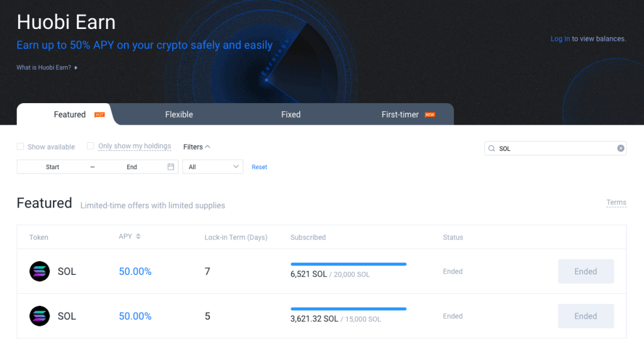The height and width of the screenshot is (346, 644).
Task: Collapse the Filters expander
Action: (196, 147)
